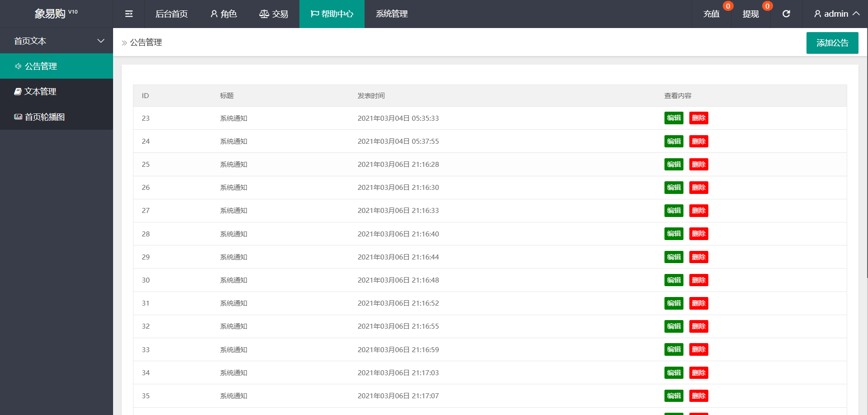This screenshot has height=415, width=868.
Task: Click the 充值 notification badge showing 0
Action: (x=728, y=6)
